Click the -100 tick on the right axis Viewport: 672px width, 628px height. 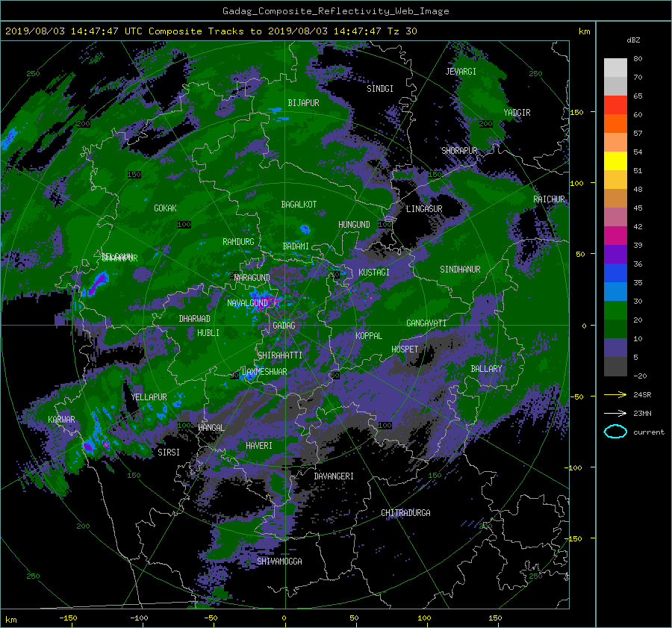[x=575, y=467]
